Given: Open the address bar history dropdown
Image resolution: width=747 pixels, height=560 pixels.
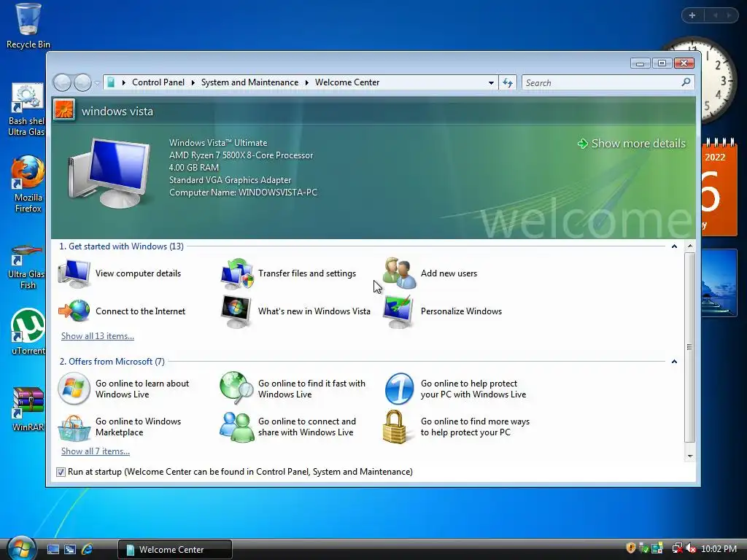Looking at the screenshot, I should pyautogui.click(x=491, y=83).
